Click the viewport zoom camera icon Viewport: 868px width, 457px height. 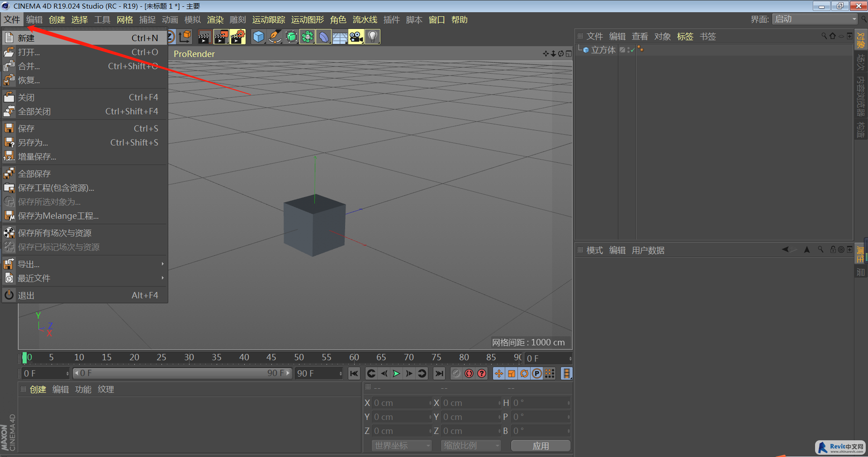[553, 54]
